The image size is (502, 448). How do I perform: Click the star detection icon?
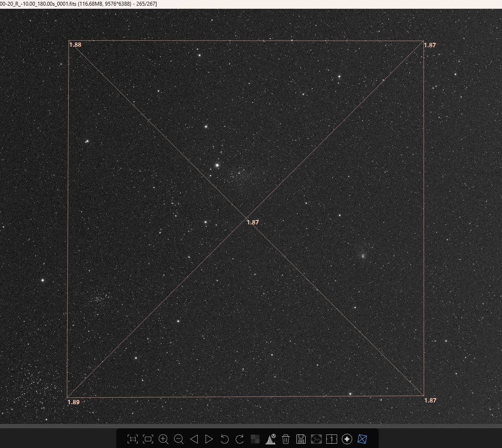tap(347, 439)
